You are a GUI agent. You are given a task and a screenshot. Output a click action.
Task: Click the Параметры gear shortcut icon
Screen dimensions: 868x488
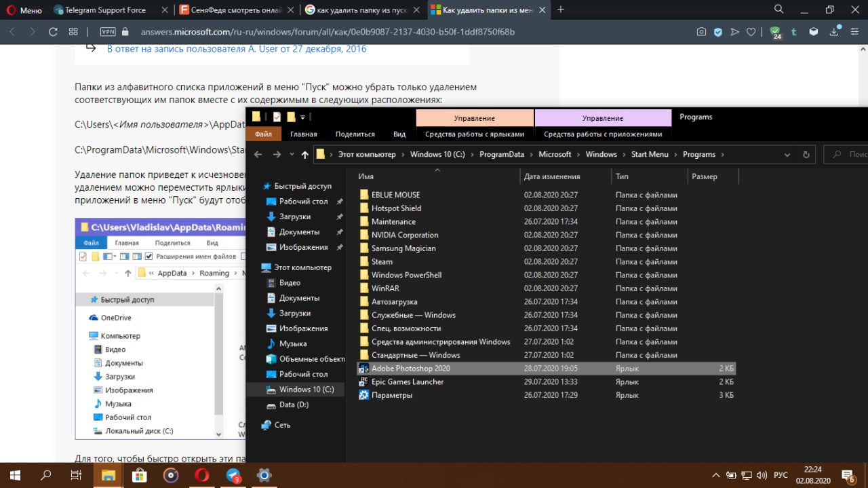[363, 395]
